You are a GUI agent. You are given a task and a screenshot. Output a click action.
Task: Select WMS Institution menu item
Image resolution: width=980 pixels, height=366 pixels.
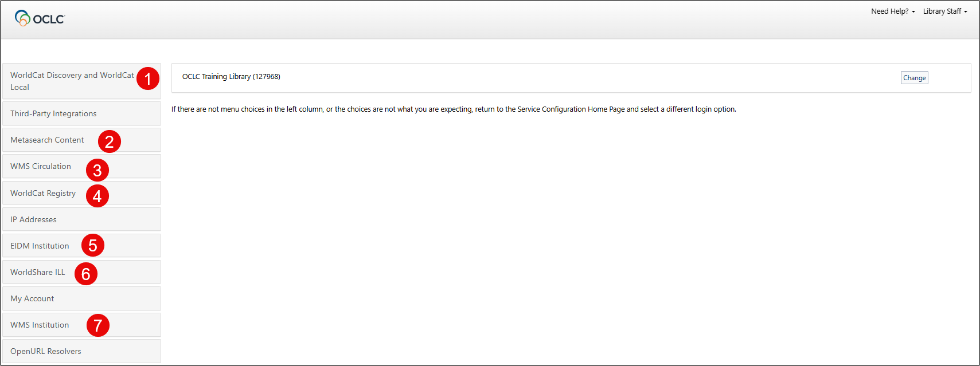pos(81,325)
